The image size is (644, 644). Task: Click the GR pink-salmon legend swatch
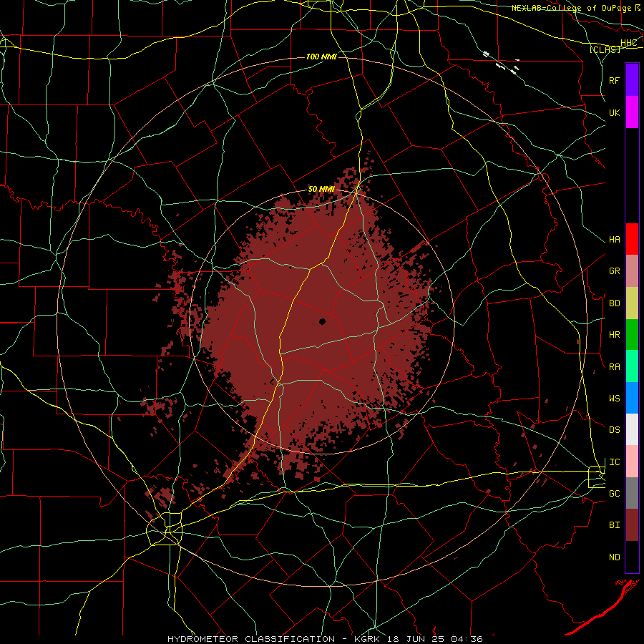click(x=632, y=270)
